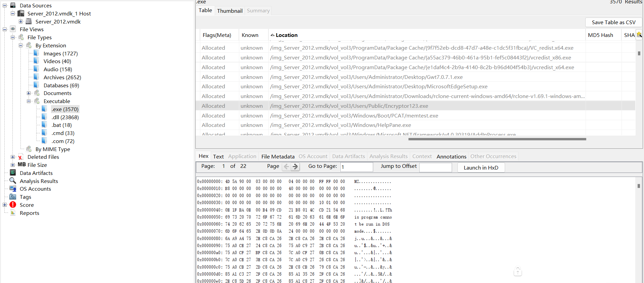Click the Jump to Offset field
This screenshot has height=283, width=644.
pyautogui.click(x=436, y=167)
